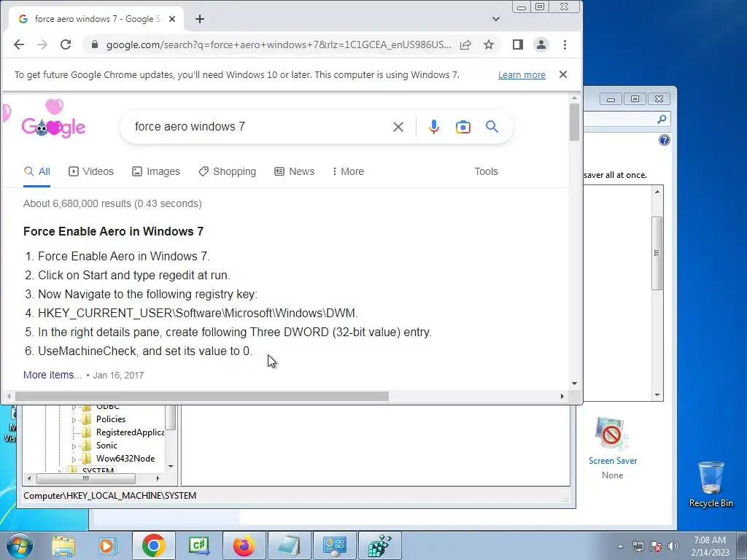Switch to Chrome in the taskbar

[153, 545]
